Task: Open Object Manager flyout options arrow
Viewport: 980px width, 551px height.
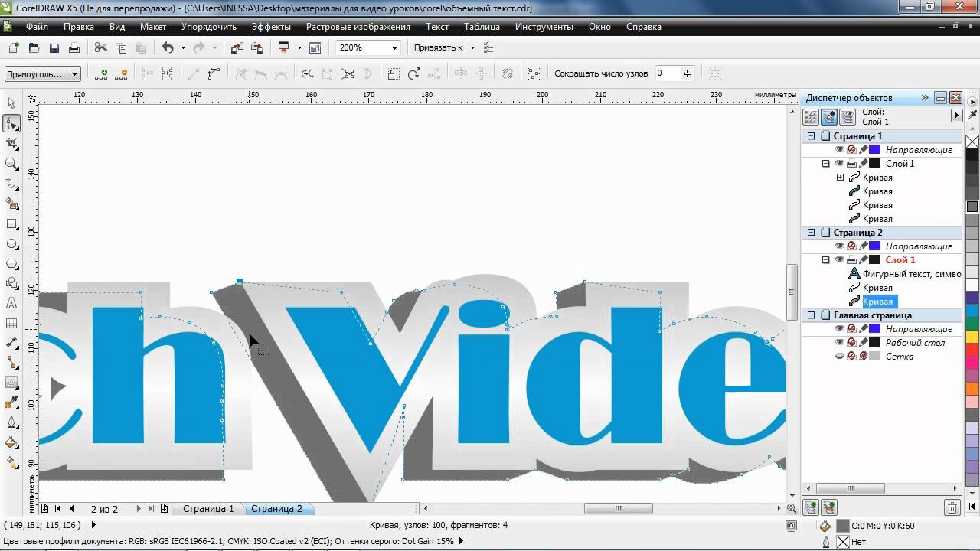Action: pos(956,116)
